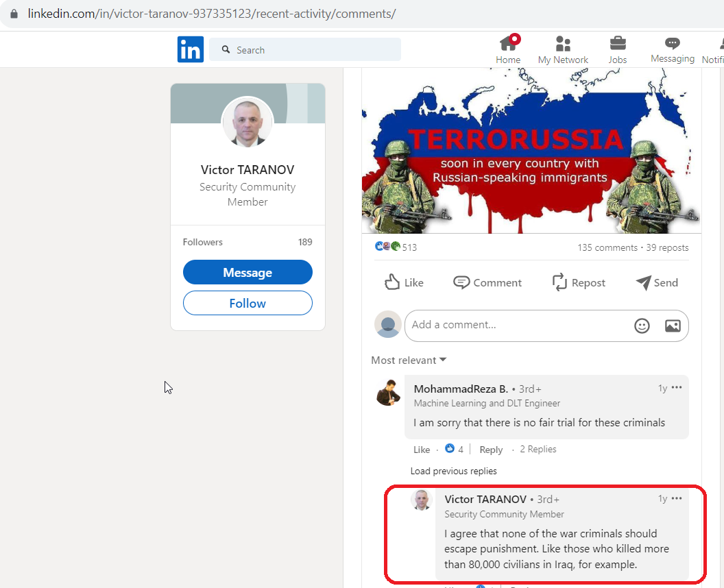Screen dimensions: 724x588
Task: Follow Victor TARANOV
Action: [x=248, y=303]
